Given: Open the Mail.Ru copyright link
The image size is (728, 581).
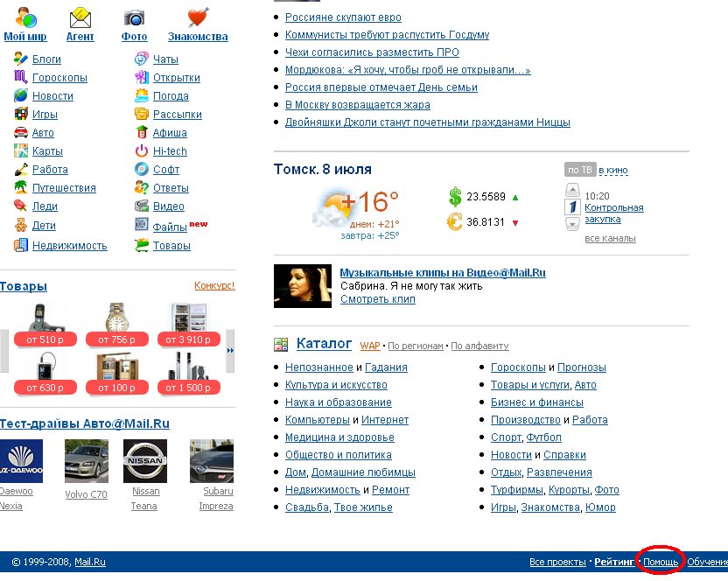Looking at the screenshot, I should 90,562.
